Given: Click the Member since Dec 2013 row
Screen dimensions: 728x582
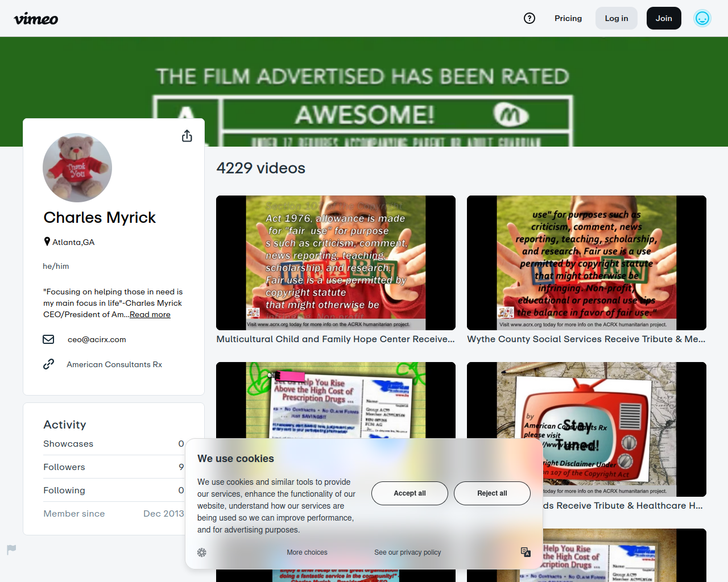Looking at the screenshot, I should click(114, 514).
